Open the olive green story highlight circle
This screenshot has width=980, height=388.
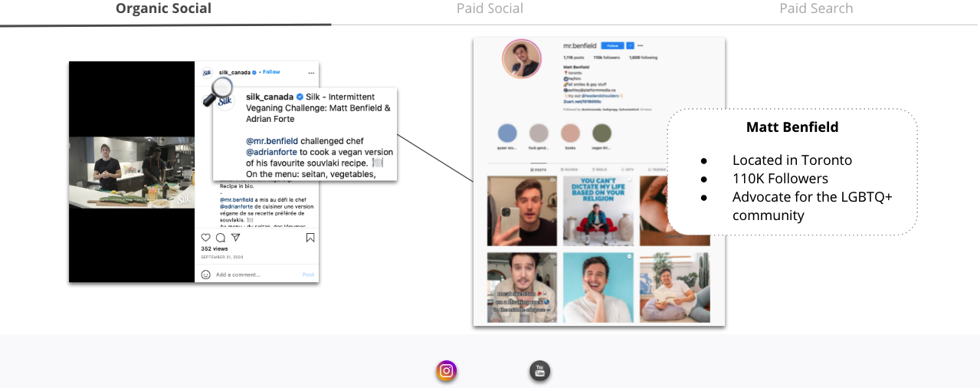coord(602,133)
